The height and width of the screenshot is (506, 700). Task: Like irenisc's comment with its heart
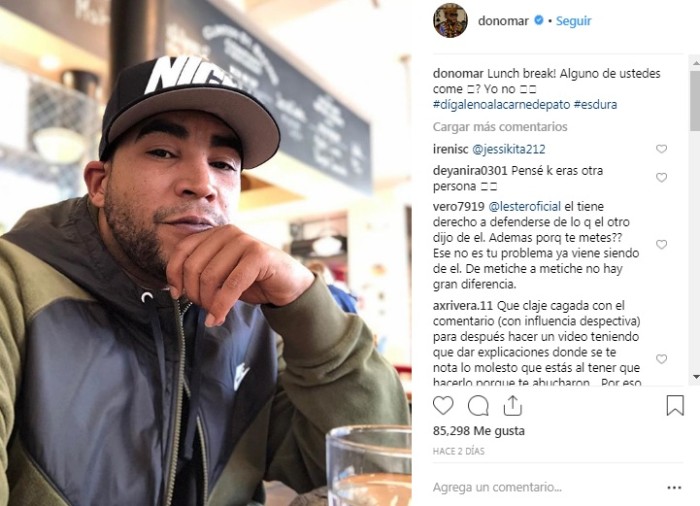click(661, 149)
